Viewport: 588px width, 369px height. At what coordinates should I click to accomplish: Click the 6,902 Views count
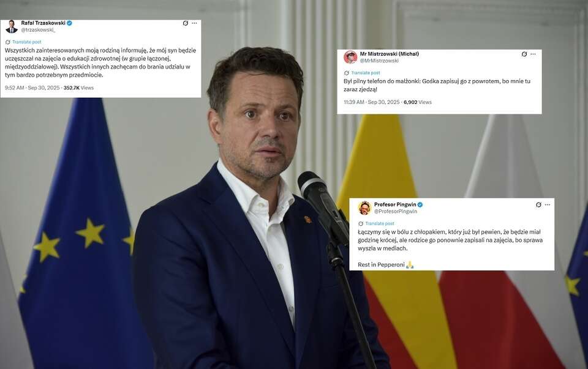point(417,102)
